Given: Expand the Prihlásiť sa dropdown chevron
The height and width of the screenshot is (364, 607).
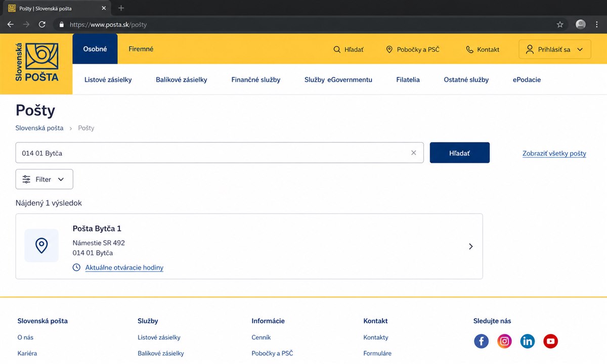Looking at the screenshot, I should click(580, 50).
